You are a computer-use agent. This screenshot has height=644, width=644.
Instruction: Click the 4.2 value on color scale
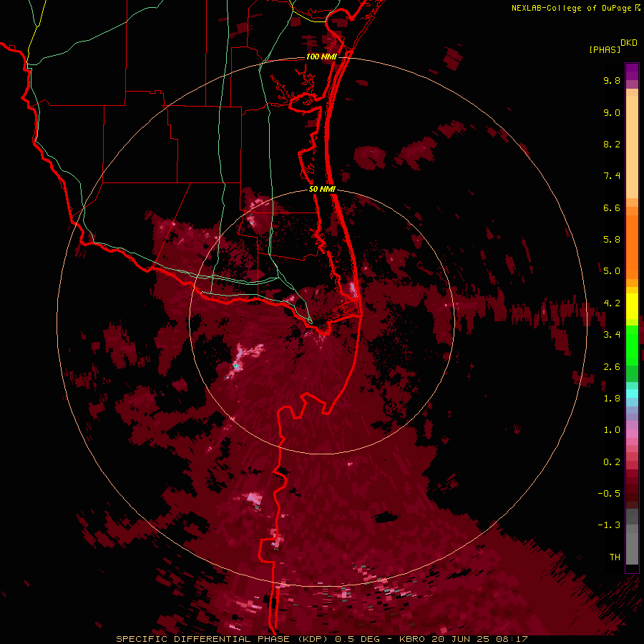[612, 303]
